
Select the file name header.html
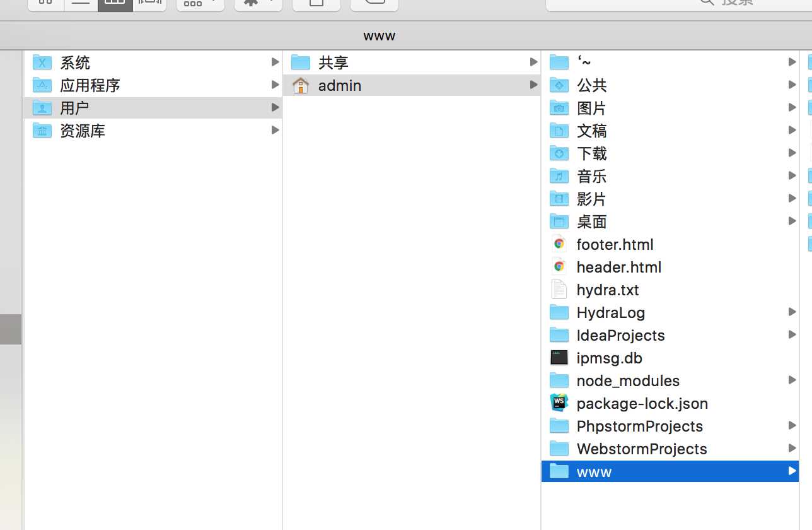(619, 267)
